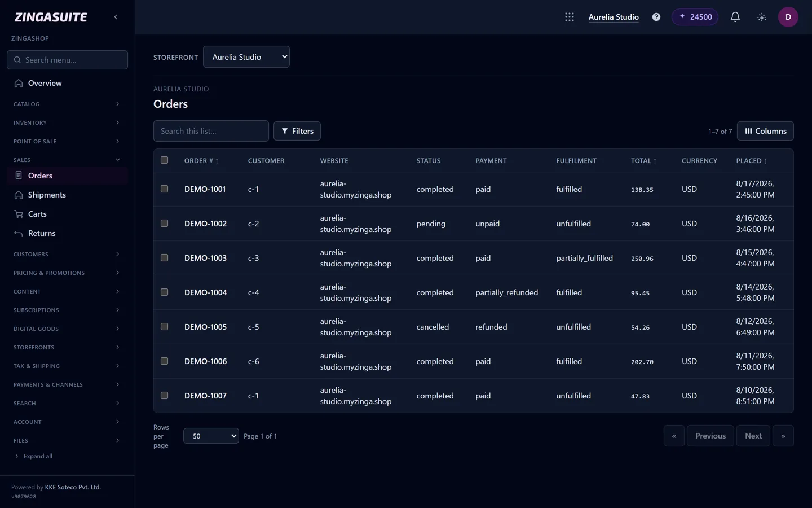Open the Columns chooser

coord(765,131)
